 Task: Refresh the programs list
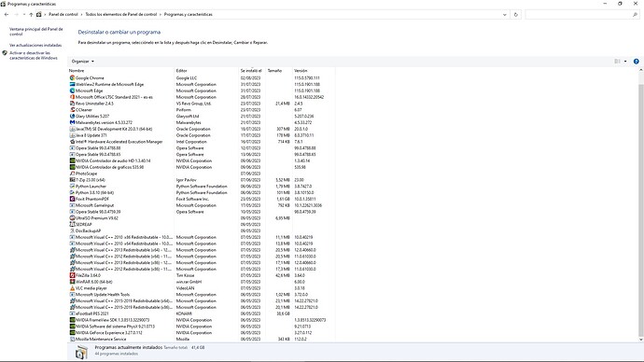[516, 14]
